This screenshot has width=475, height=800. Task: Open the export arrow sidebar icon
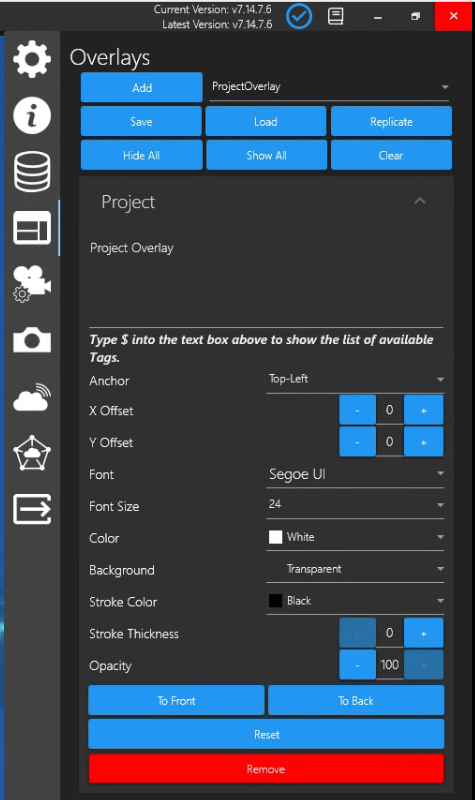(x=32, y=509)
